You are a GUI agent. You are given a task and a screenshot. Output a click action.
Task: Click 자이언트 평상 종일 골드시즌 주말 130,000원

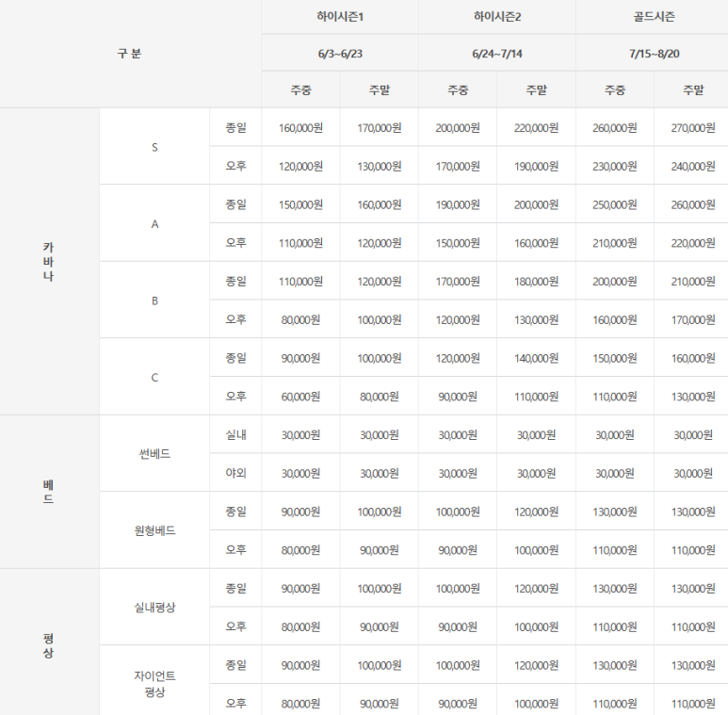click(693, 665)
